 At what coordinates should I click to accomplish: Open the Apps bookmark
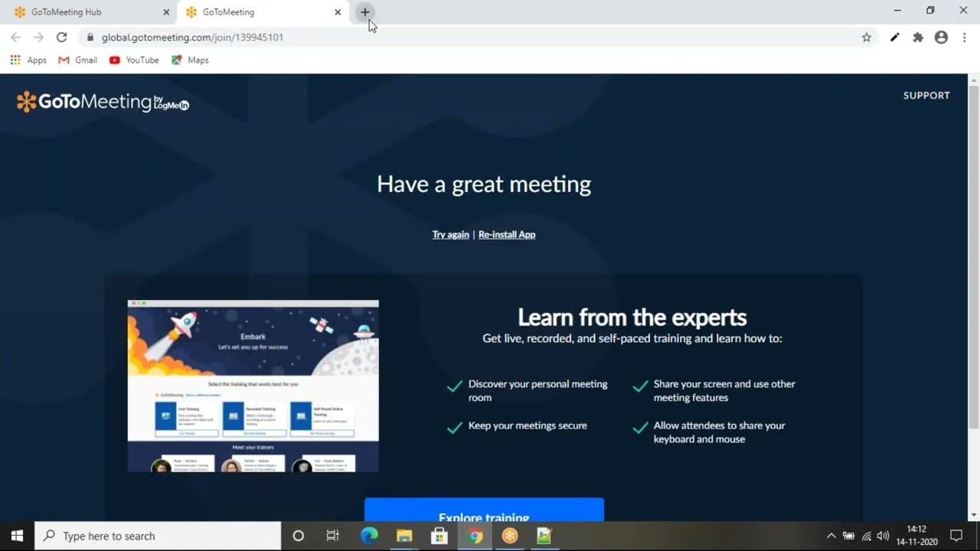pyautogui.click(x=28, y=60)
